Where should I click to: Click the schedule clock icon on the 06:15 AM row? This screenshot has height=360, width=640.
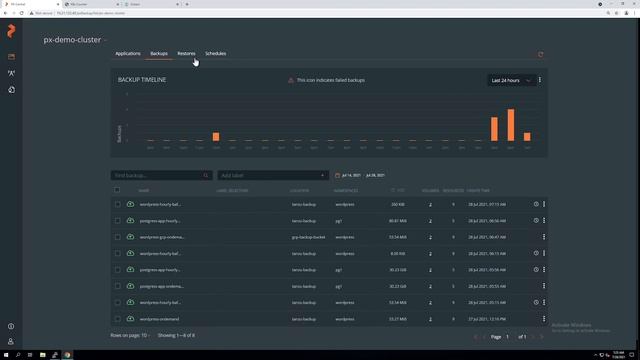coord(536,253)
